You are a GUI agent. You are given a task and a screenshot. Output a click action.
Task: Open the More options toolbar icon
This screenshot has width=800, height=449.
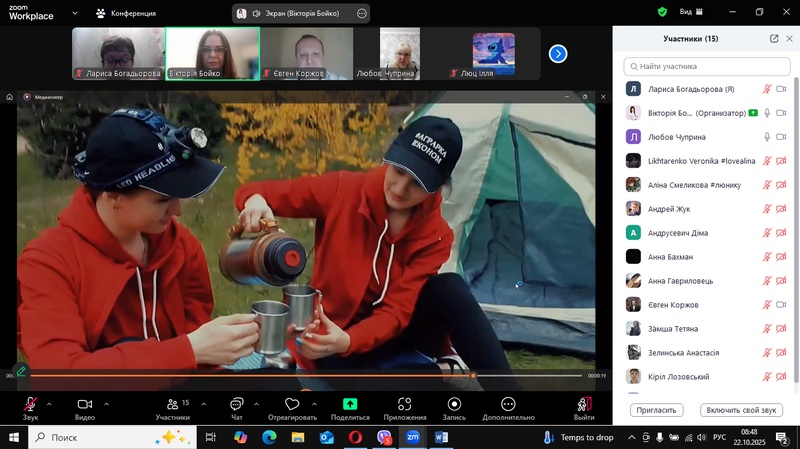[x=508, y=405]
